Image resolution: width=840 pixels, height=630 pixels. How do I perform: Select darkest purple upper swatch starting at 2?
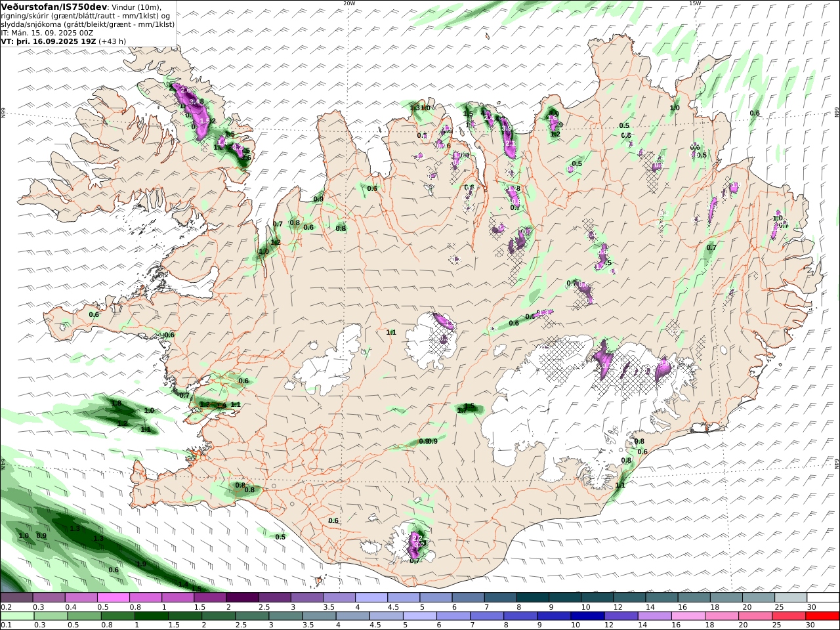tap(242, 597)
